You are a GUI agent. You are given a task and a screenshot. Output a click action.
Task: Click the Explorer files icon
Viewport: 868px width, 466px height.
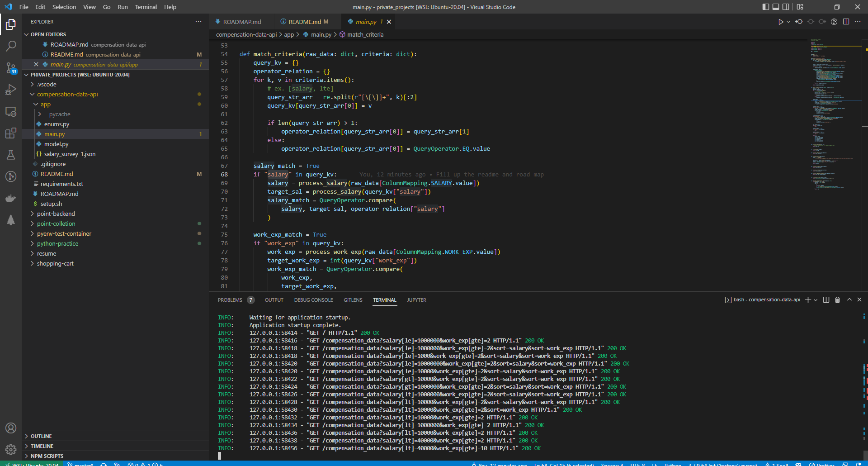(x=11, y=24)
